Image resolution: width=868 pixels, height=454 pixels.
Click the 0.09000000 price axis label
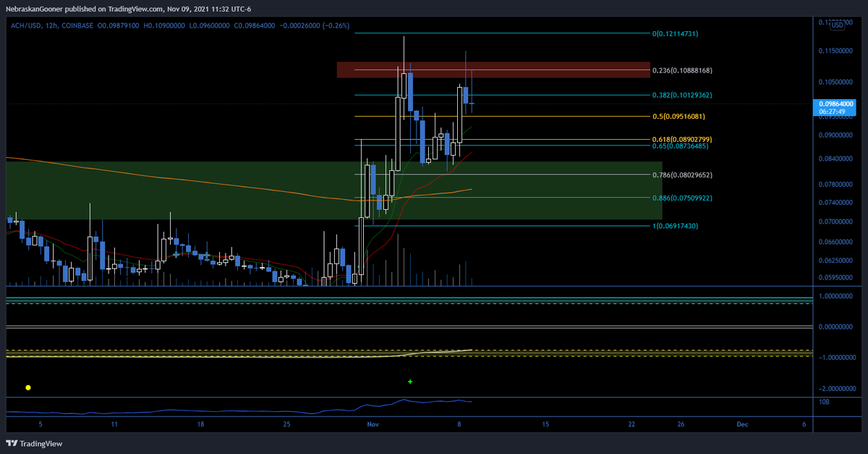[837, 135]
